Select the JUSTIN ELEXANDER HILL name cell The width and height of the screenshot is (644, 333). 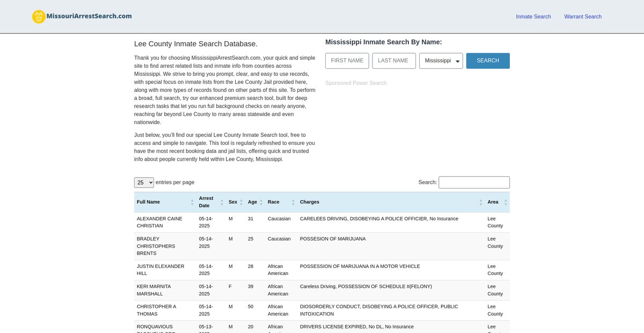coord(165,270)
